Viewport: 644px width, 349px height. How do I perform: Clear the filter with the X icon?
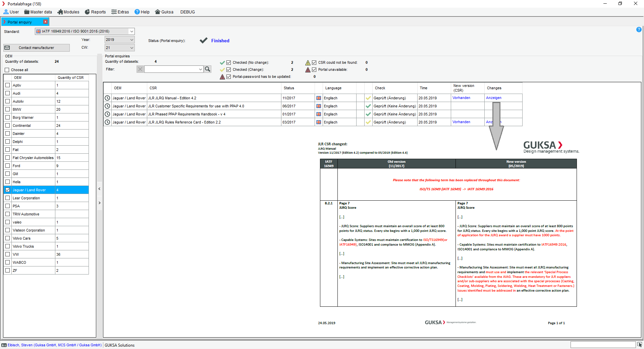[x=140, y=69]
